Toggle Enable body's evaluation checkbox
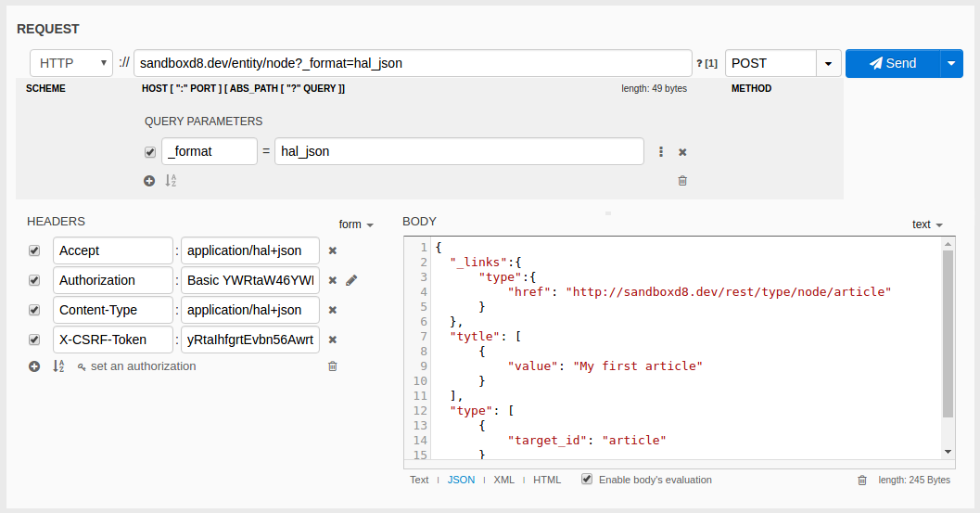 coord(587,480)
